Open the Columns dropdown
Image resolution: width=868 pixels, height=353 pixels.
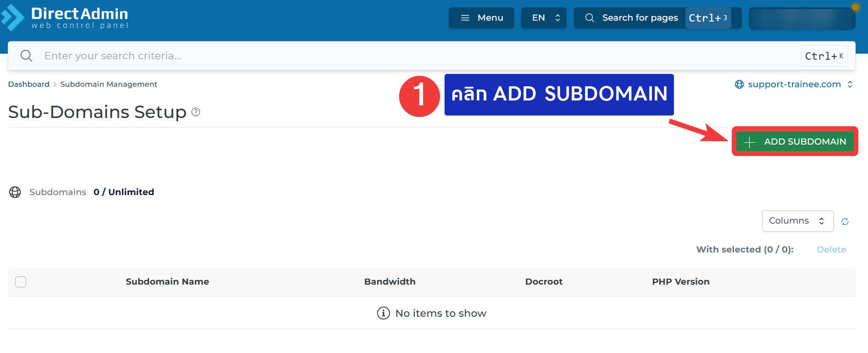click(x=797, y=221)
